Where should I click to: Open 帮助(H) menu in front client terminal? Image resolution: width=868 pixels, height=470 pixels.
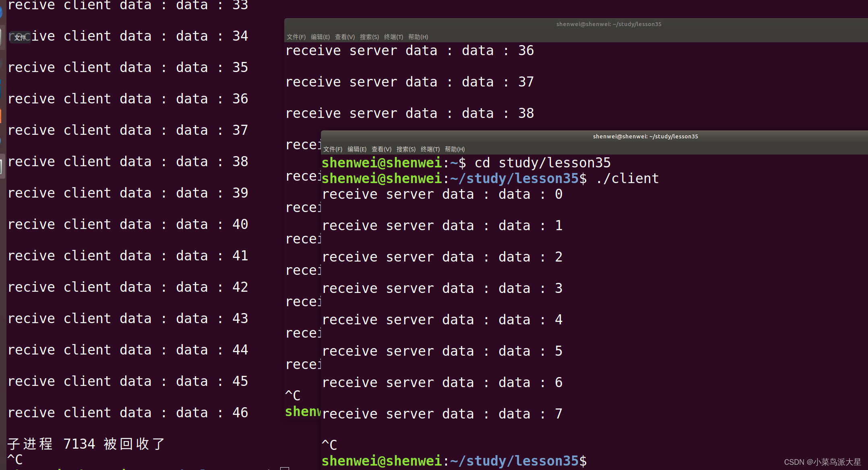tap(455, 149)
